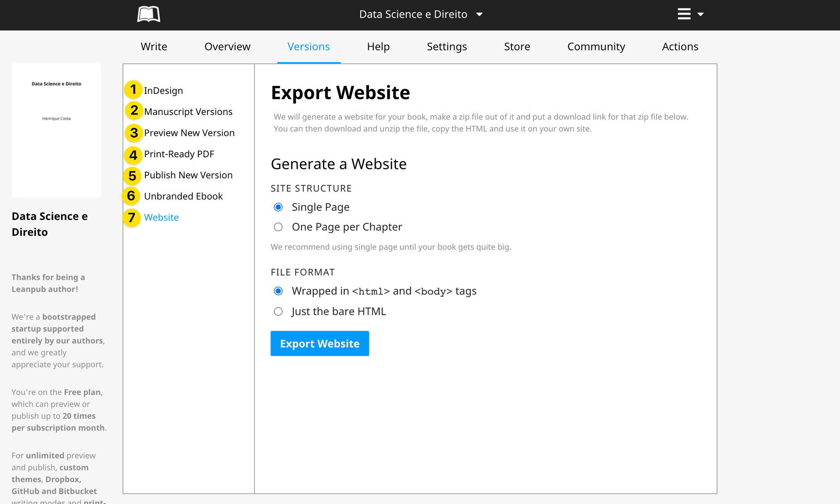Image resolution: width=840 pixels, height=504 pixels.
Task: Click the Data Science e Direito sidebar title
Action: [50, 224]
